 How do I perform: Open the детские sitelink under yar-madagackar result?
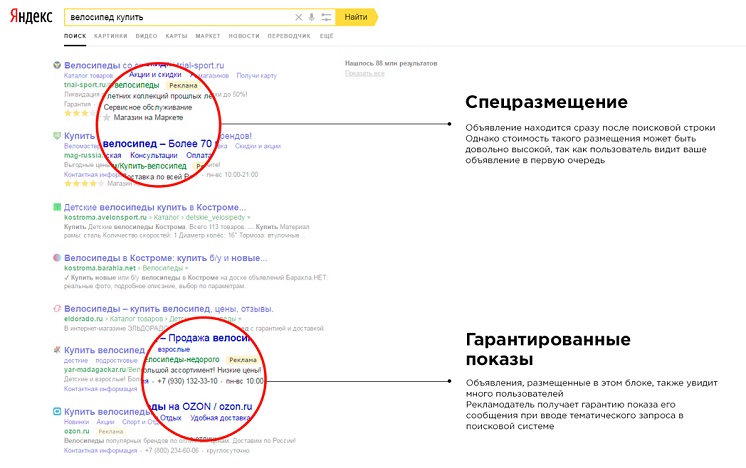[76, 361]
